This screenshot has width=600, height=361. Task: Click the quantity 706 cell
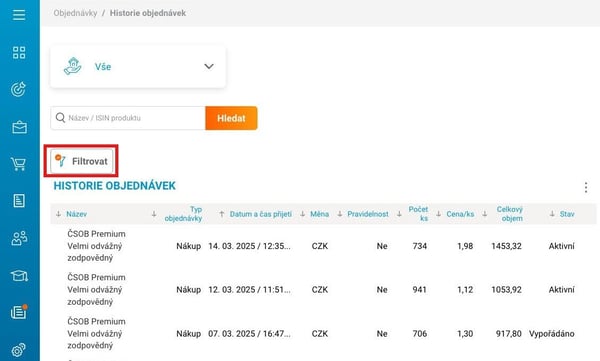tap(419, 334)
